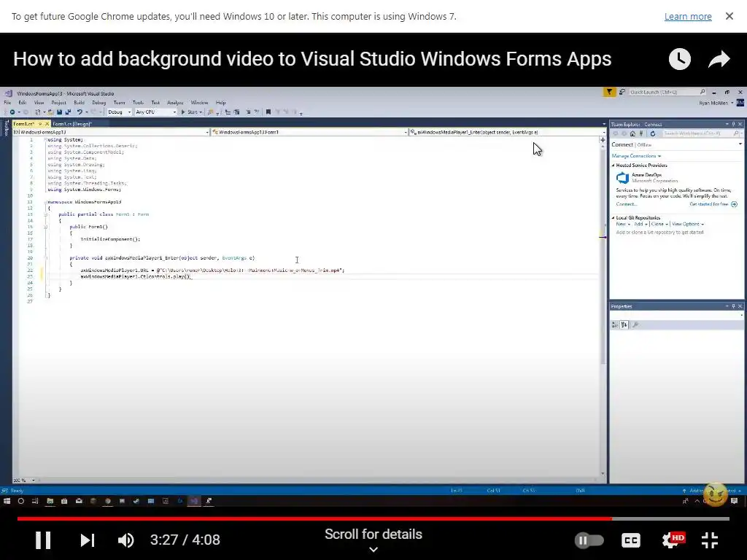Image resolution: width=747 pixels, height=560 pixels.
Task: Open the Edit menu in Visual Studio
Action: click(x=23, y=102)
